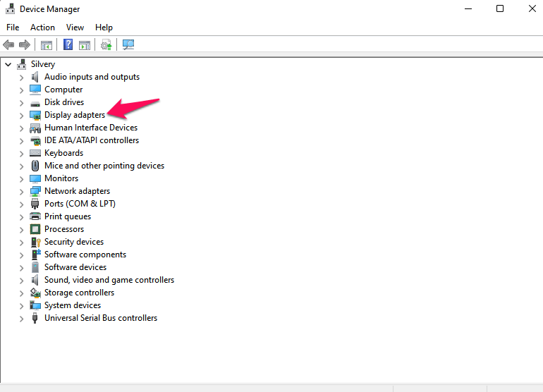
Task: Select Sound, video and game controllers
Action: [109, 280]
